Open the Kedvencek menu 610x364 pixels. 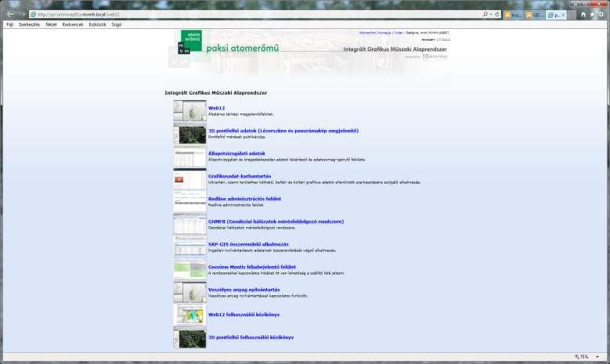click(x=73, y=24)
